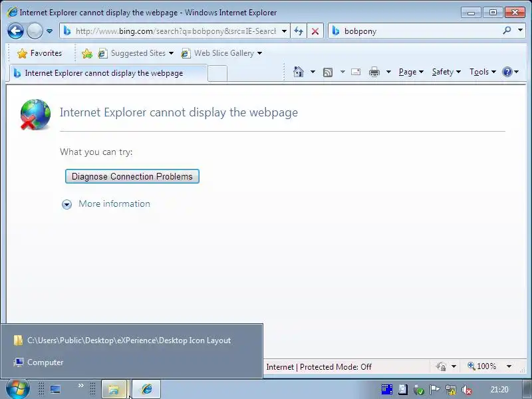The height and width of the screenshot is (399, 532).
Task: Click the muted volume speaker tray icon
Action: click(x=467, y=390)
